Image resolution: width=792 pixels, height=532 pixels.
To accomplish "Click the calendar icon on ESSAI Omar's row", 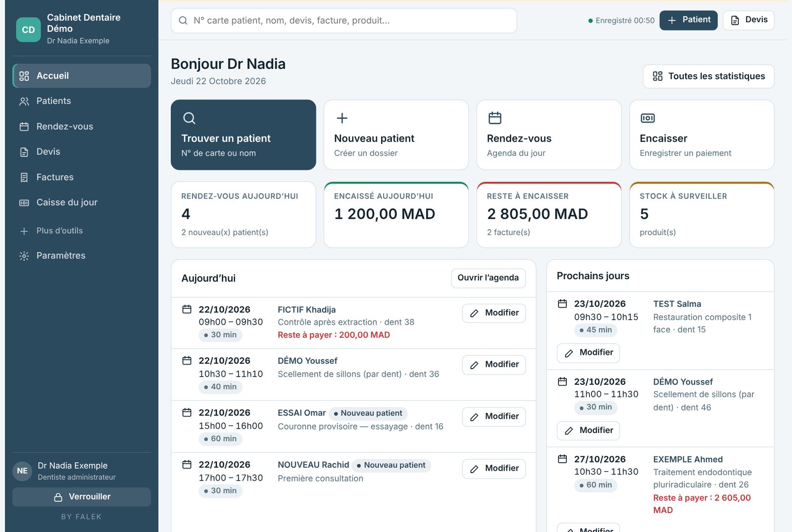I will [187, 412].
